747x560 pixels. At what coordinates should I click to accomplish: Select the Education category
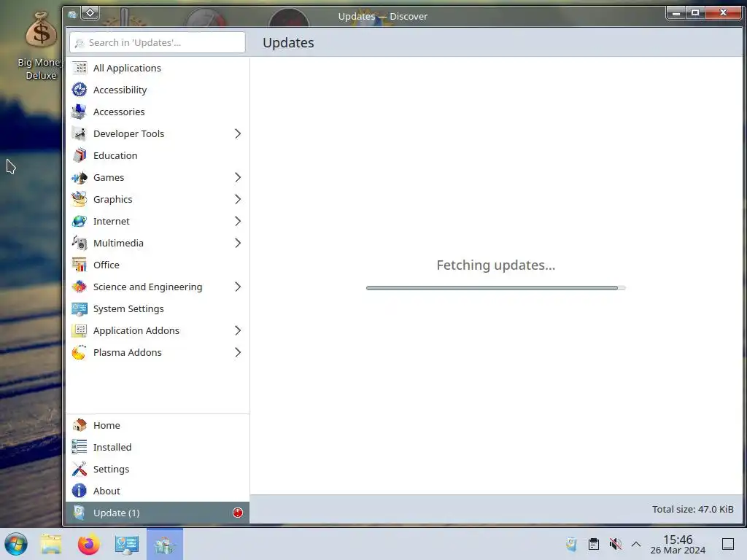click(x=158, y=156)
